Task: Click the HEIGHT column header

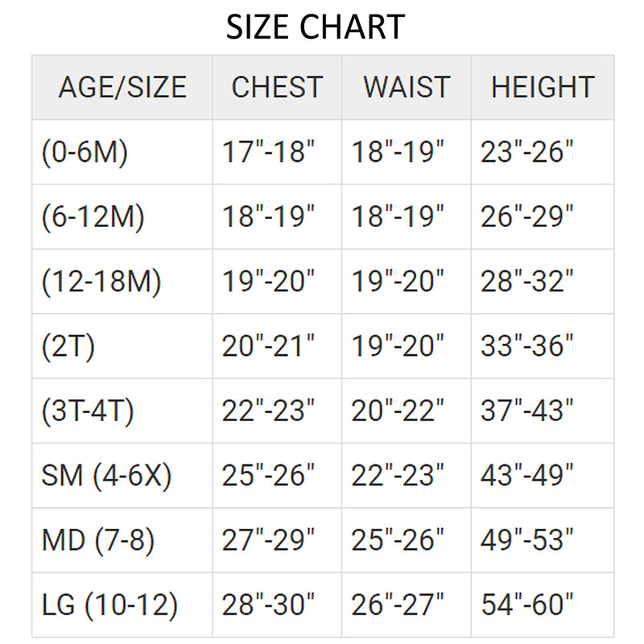Action: pyautogui.click(x=543, y=87)
